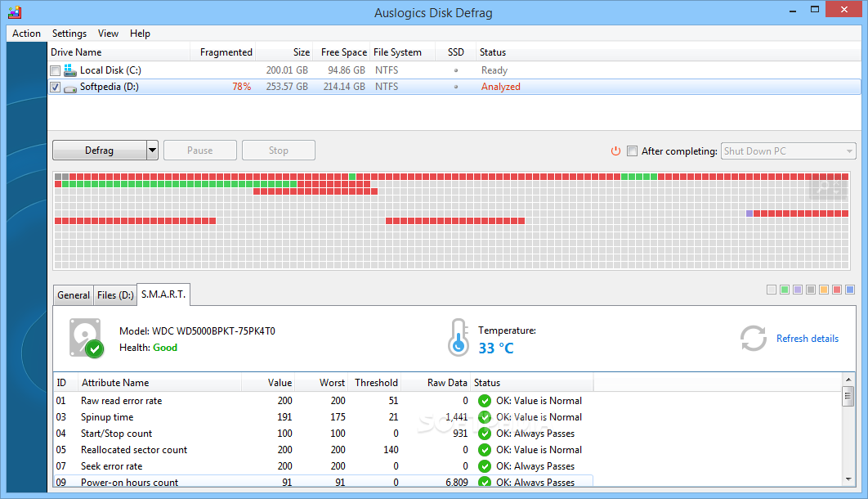Screen dimensions: 868x499
Task: Select the Reallocated sector count row
Action: click(324, 450)
